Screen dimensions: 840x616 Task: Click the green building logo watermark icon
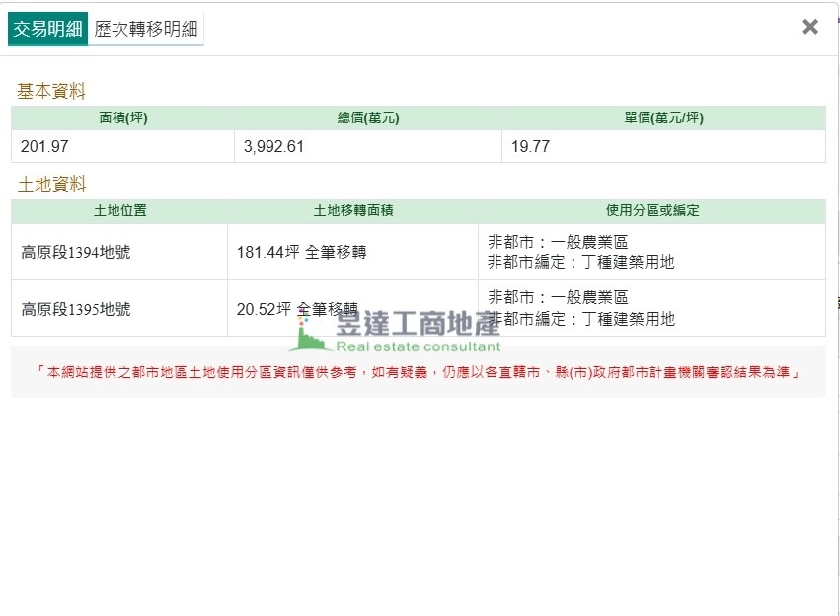311,337
